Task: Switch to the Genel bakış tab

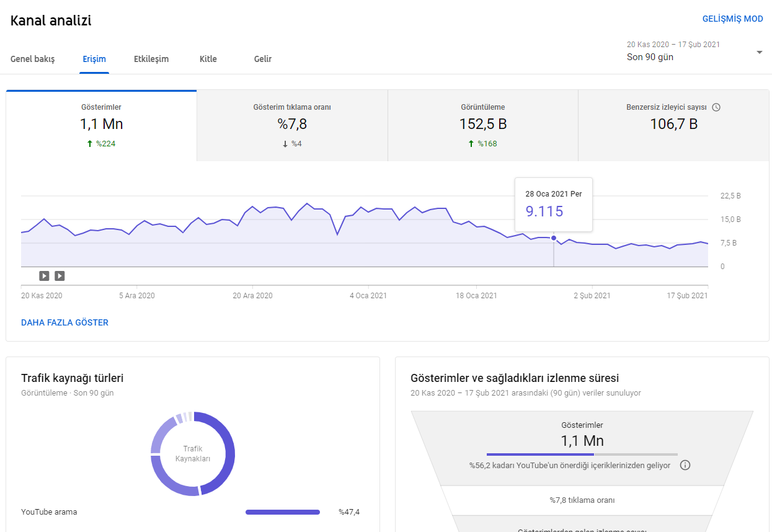Action: tap(33, 59)
